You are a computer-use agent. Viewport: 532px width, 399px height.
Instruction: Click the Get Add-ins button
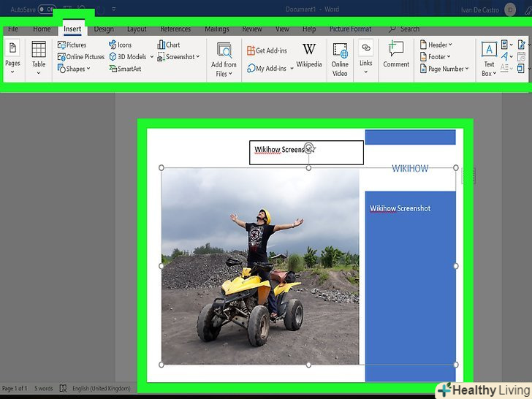(267, 51)
